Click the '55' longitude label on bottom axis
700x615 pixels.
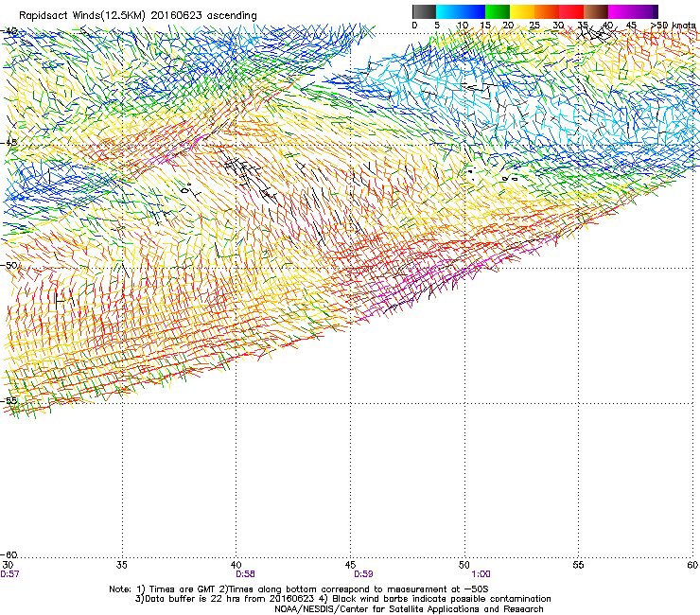pyautogui.click(x=578, y=565)
